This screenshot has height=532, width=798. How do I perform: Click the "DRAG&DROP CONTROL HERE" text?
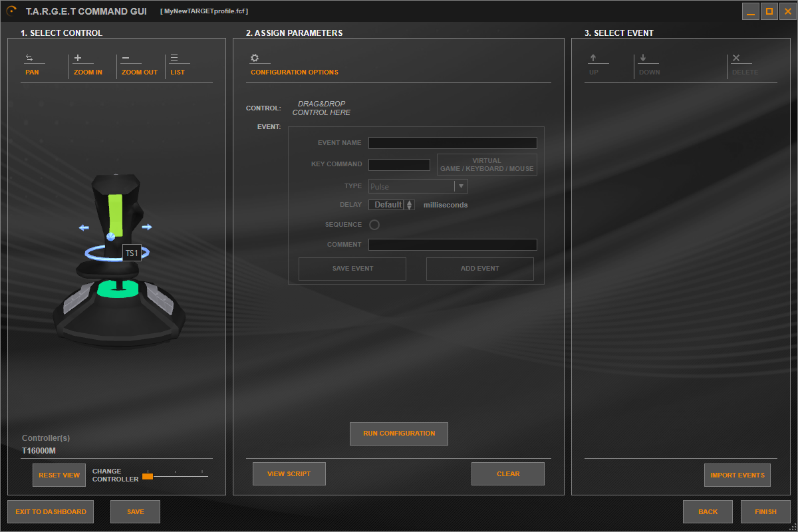321,108
